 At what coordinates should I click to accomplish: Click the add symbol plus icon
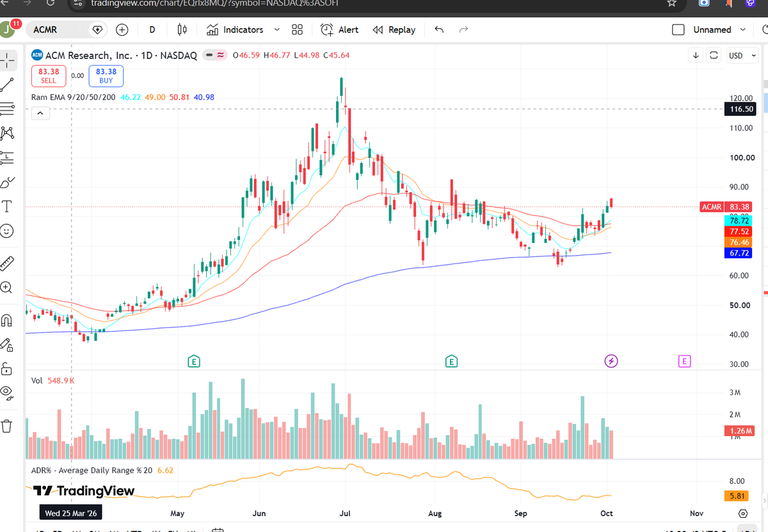(122, 29)
